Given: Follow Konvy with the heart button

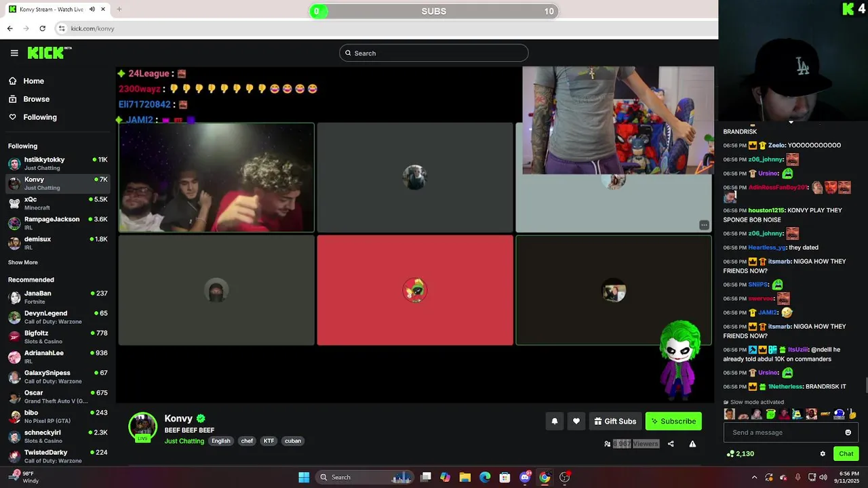Looking at the screenshot, I should click(576, 421).
